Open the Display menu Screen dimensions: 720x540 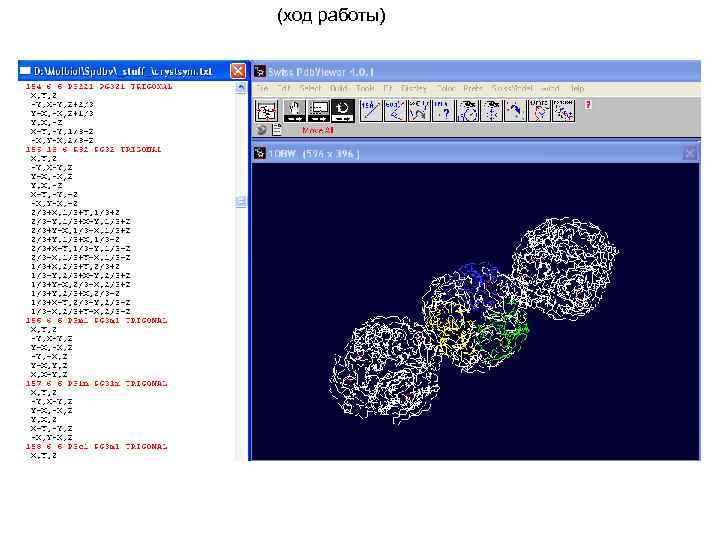click(x=414, y=88)
